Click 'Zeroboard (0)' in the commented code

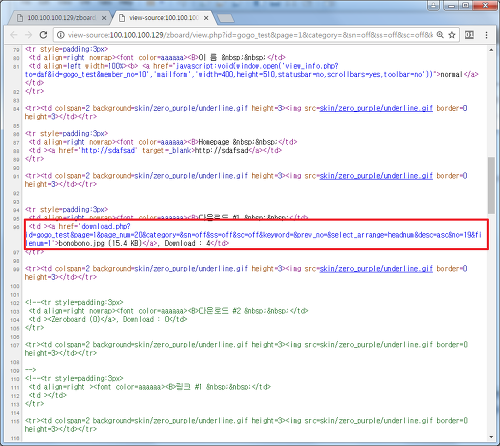[75, 319]
